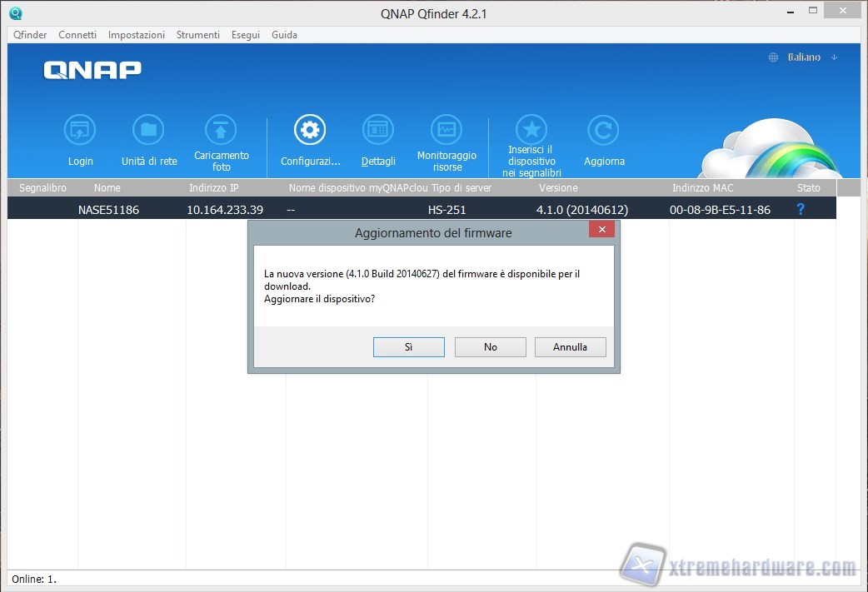Open Monitoraggio risorse icon
The width and height of the screenshot is (868, 592).
pyautogui.click(x=446, y=131)
